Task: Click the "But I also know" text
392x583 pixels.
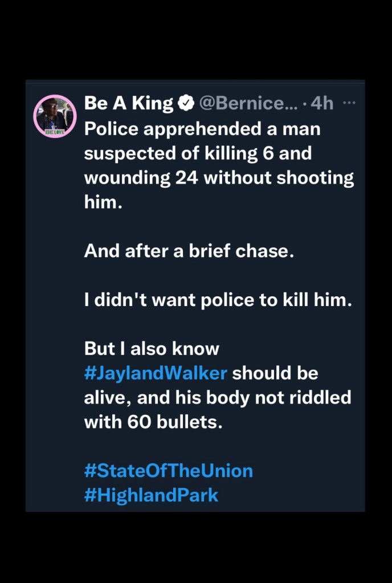Action: click(152, 349)
